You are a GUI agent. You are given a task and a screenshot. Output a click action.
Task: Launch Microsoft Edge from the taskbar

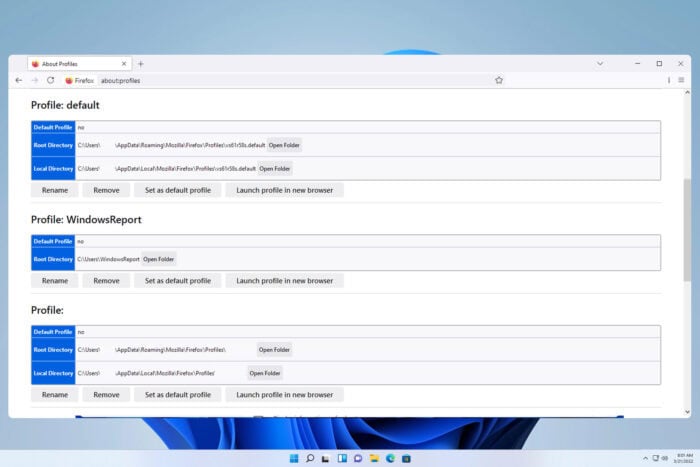tap(390, 459)
